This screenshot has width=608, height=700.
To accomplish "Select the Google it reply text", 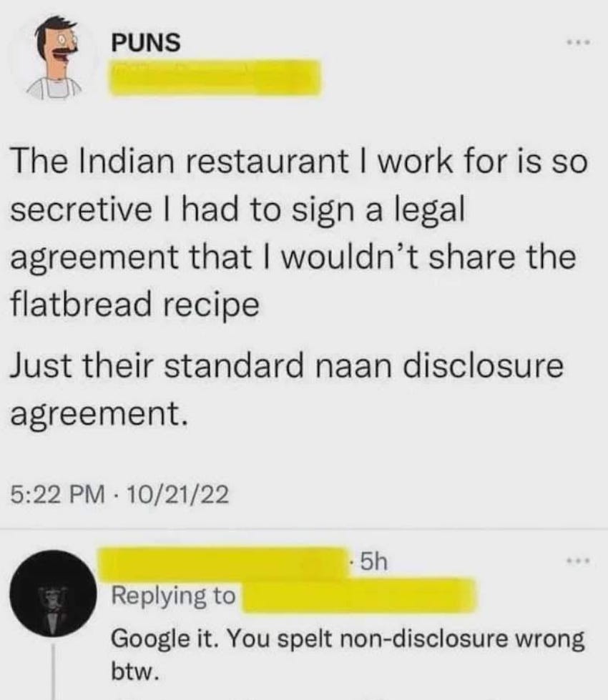I will tap(348, 654).
